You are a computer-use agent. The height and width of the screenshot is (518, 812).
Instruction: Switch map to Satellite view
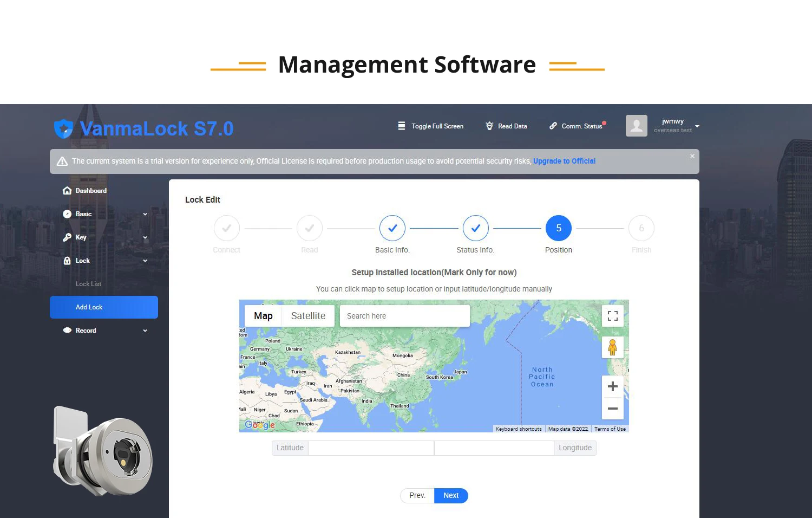(309, 316)
